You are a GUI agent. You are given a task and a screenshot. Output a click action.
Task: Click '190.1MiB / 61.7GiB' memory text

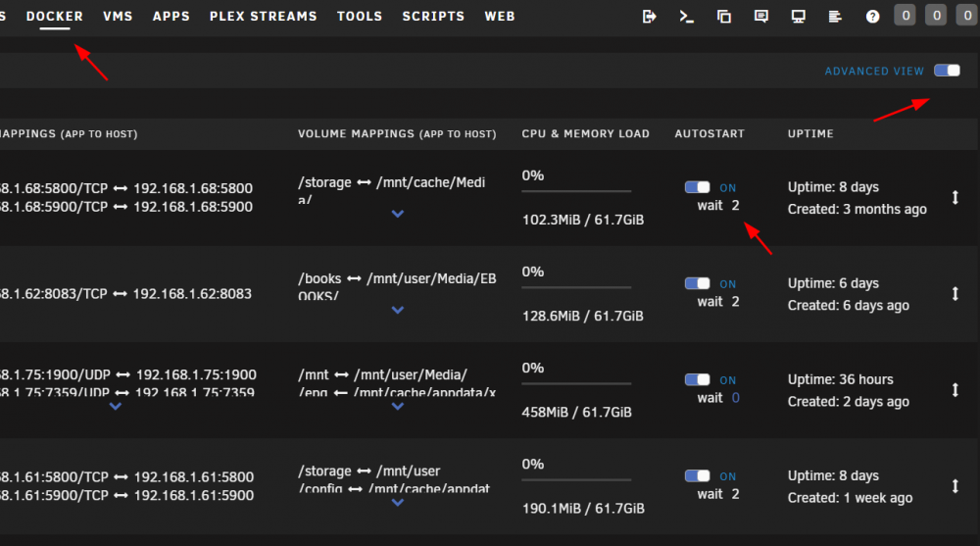(583, 509)
